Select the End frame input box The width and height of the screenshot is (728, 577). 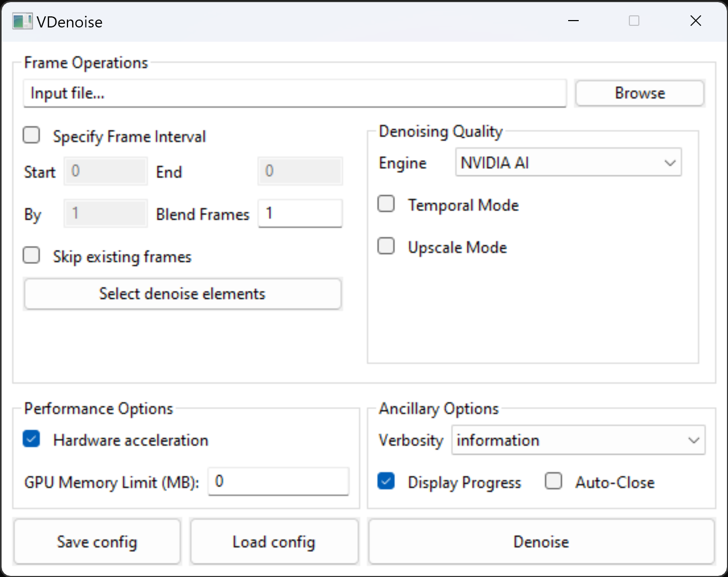coord(300,171)
